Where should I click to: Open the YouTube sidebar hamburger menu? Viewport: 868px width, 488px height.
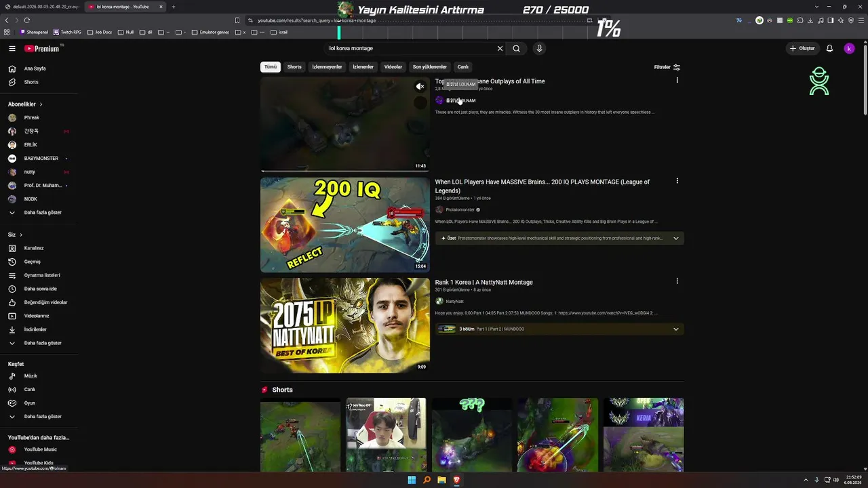tap(12, 49)
